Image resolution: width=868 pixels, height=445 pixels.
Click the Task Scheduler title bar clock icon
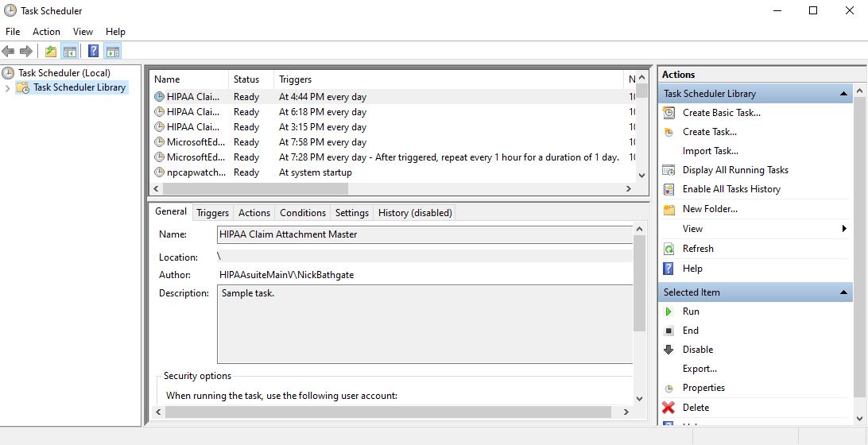point(10,10)
